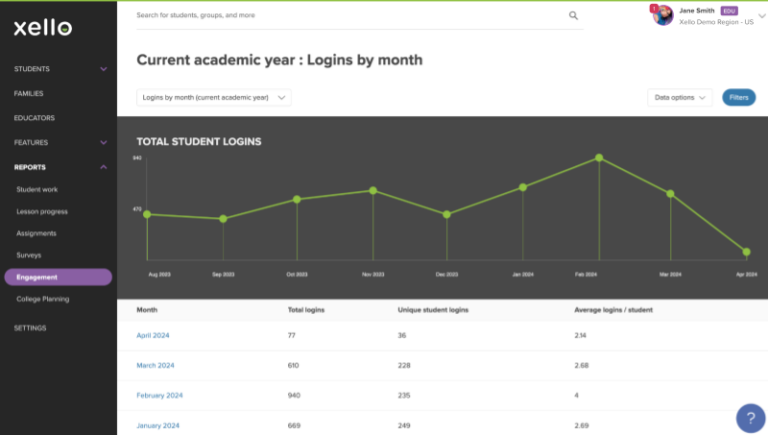
Task: Open Settings in the sidebar
Action: (30, 328)
